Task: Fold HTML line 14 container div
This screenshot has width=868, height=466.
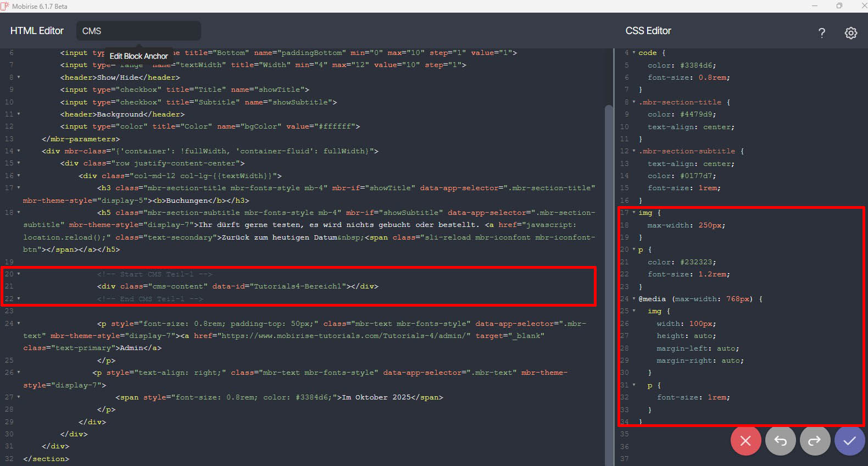Action: tap(19, 151)
